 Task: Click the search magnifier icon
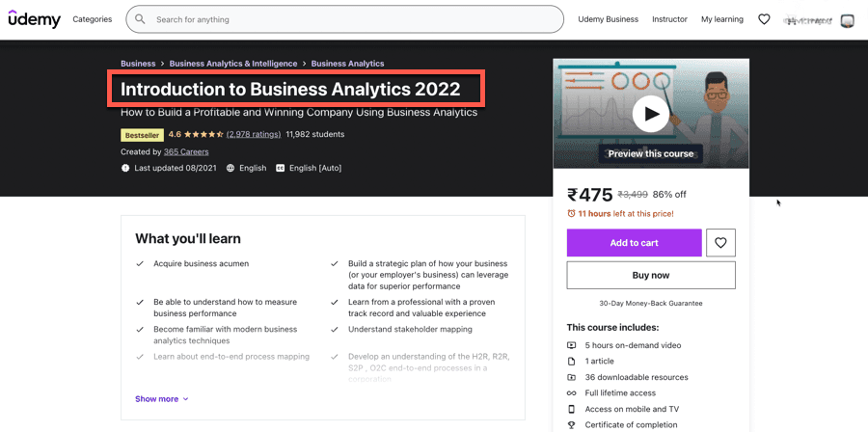tap(141, 19)
